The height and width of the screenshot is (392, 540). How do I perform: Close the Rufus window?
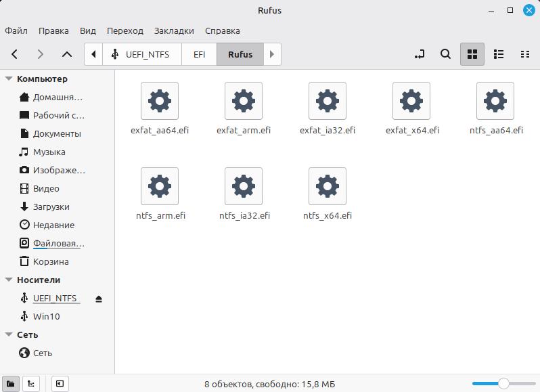coord(529,10)
